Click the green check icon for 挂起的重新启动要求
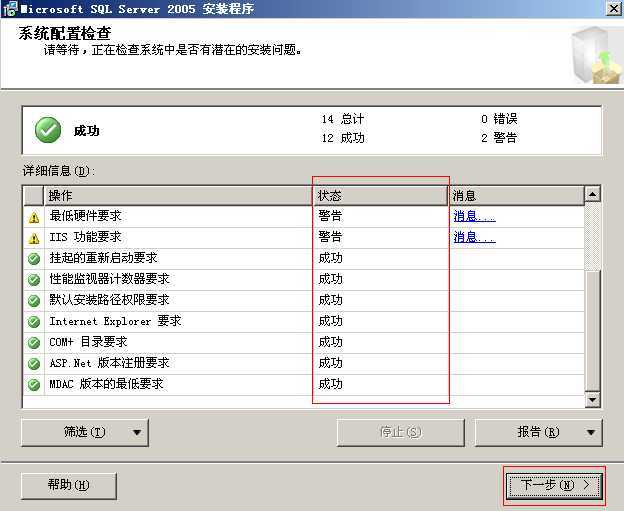 [34, 259]
